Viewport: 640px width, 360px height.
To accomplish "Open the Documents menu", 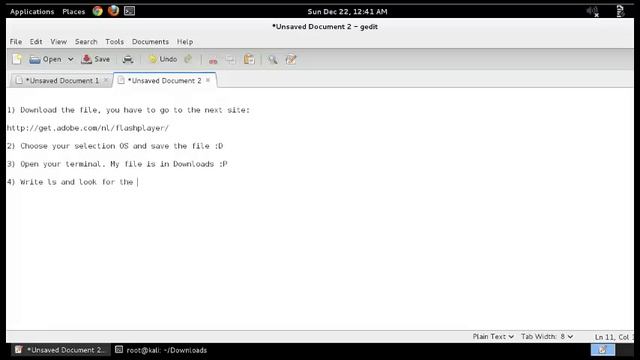I will click(x=150, y=42).
